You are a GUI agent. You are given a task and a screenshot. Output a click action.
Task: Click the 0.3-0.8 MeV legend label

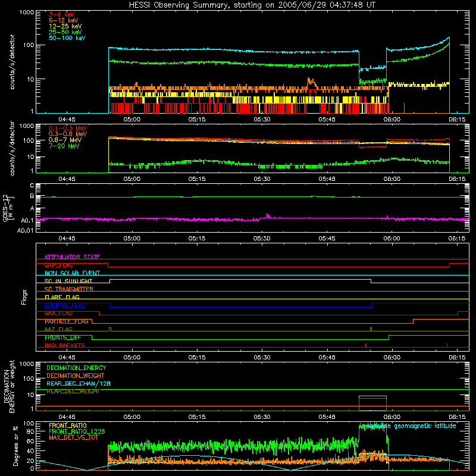pyautogui.click(x=68, y=134)
